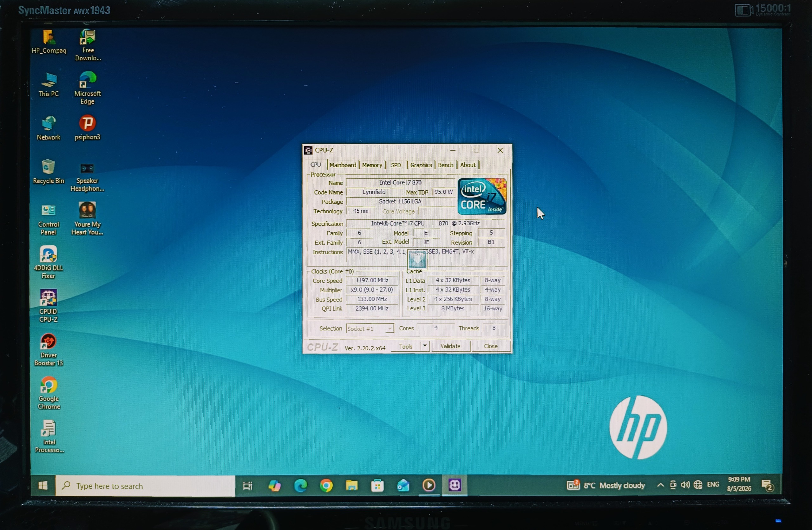Open the volume control in the tray
This screenshot has height=530, width=812.
685,485
